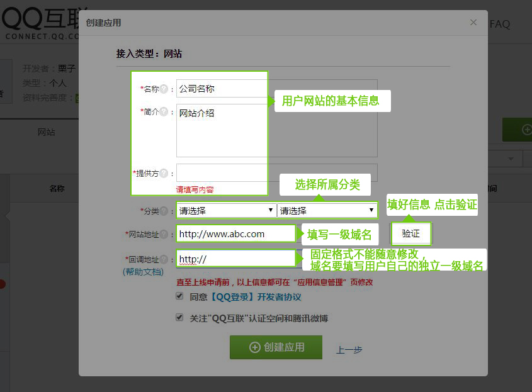Click the help icon beside 回调地址
The image size is (532, 392).
[x=164, y=259]
